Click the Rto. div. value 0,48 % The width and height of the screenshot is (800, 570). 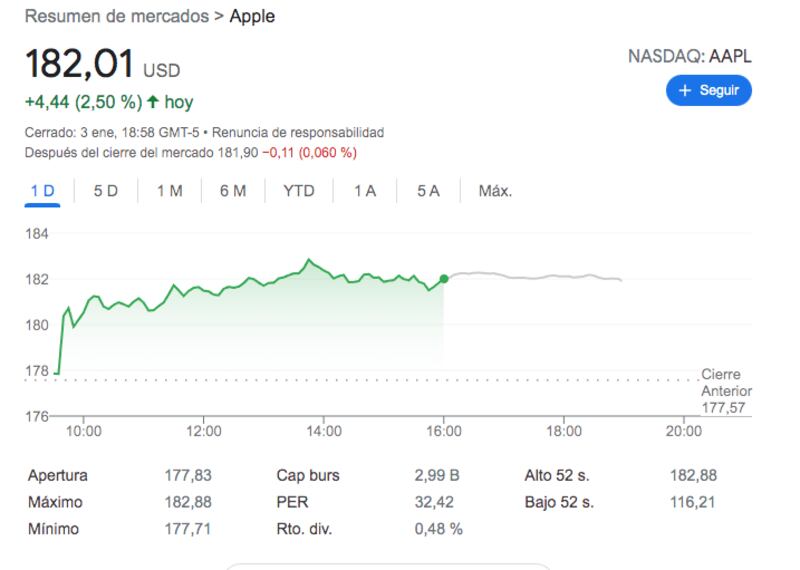(x=438, y=529)
